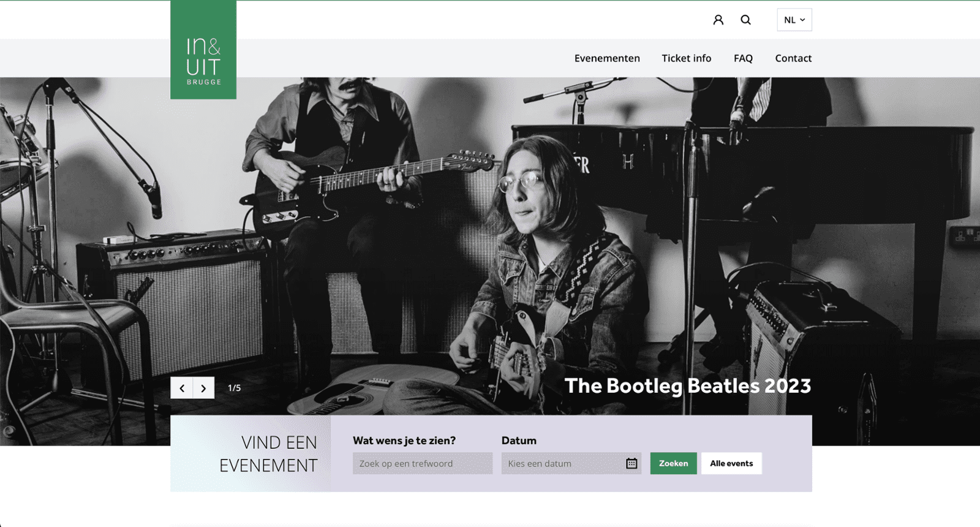Viewport: 980px width, 527px height.
Task: Click the Datum label
Action: [x=519, y=441]
